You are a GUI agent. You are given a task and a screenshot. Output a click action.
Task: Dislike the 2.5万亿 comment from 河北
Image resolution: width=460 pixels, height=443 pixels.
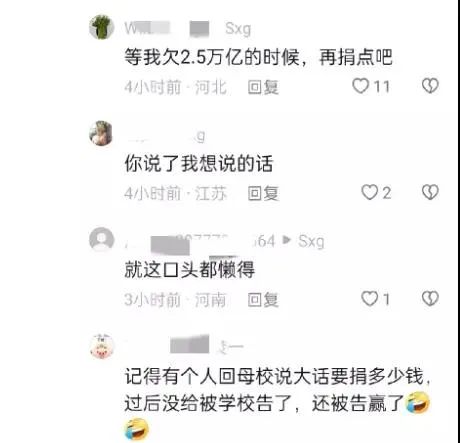430,86
